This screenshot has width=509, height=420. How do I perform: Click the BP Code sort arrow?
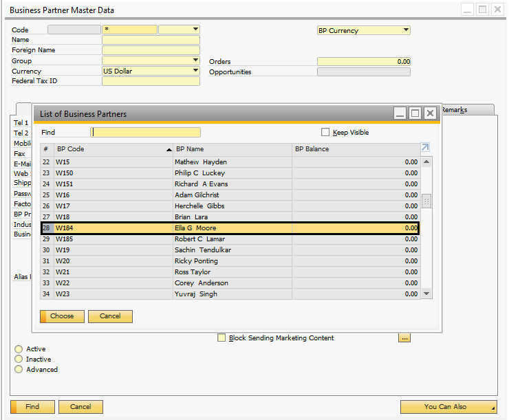pyautogui.click(x=169, y=149)
